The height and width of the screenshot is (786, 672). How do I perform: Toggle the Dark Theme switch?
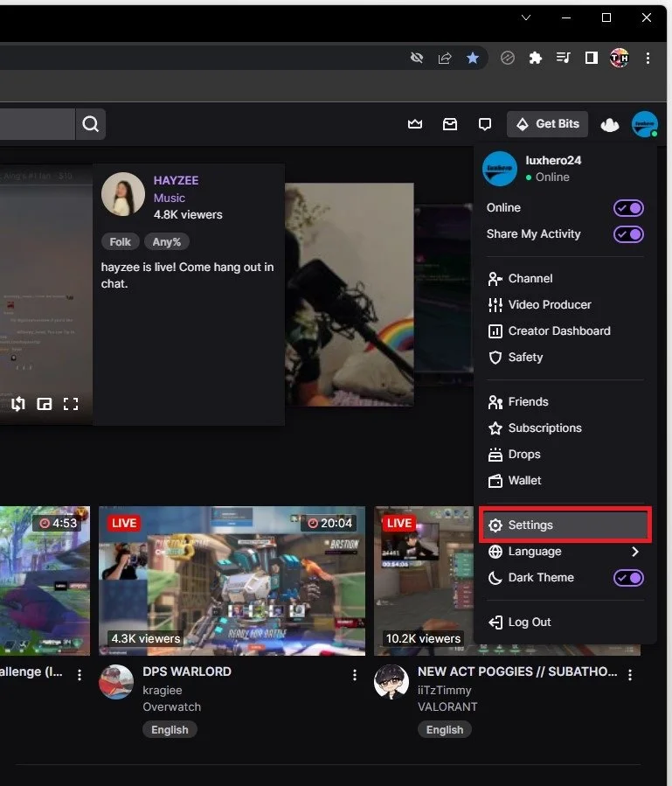628,577
